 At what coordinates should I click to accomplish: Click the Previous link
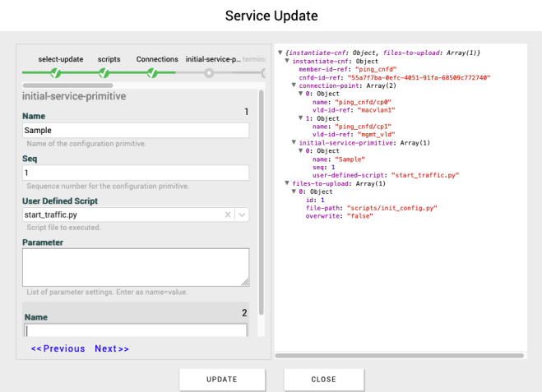point(58,348)
